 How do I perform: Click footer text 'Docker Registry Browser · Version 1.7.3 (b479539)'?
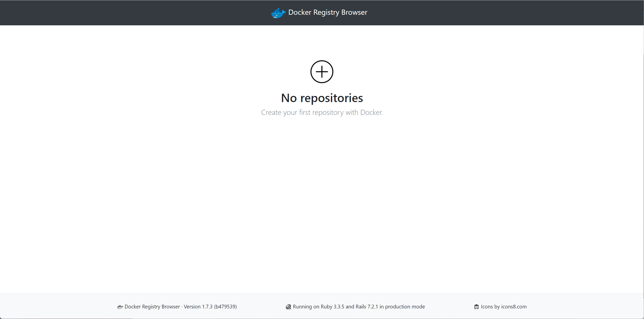click(181, 306)
